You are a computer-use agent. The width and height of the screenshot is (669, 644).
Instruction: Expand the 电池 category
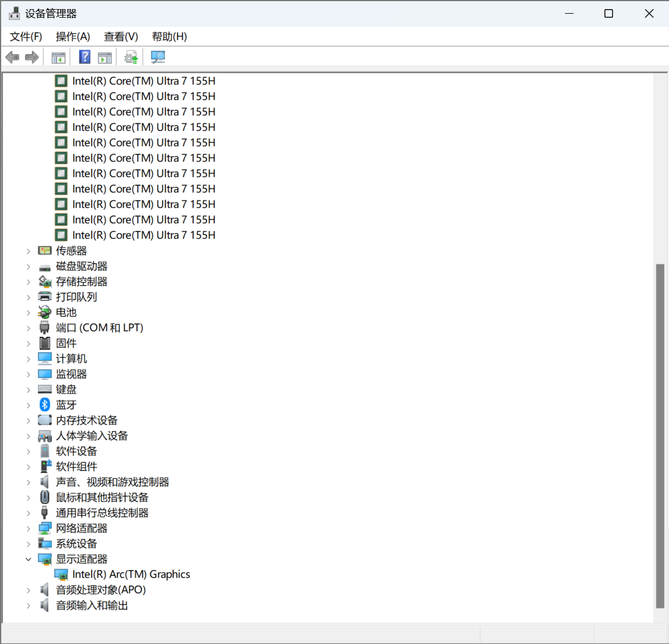point(28,313)
